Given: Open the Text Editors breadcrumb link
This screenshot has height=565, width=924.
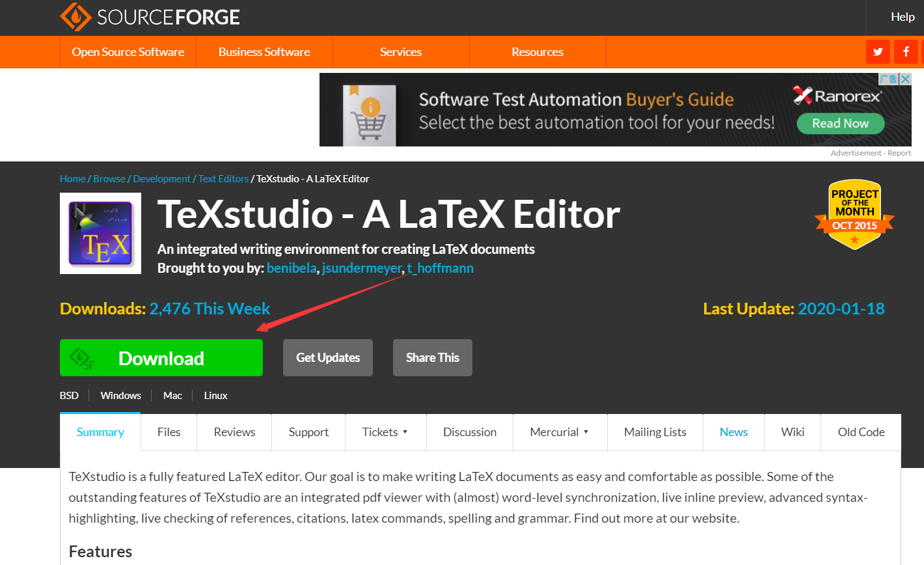Looking at the screenshot, I should coord(223,178).
